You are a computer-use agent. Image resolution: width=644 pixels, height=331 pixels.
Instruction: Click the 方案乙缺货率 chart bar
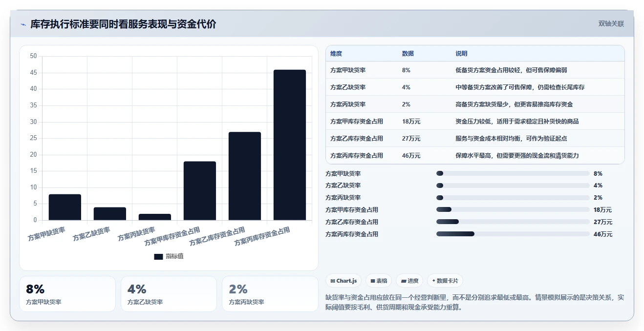[x=110, y=214]
